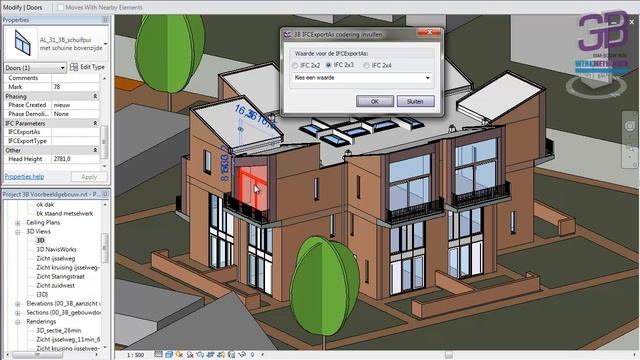Select the 'ok dak' tree item
The image size is (640, 360).
point(45,204)
